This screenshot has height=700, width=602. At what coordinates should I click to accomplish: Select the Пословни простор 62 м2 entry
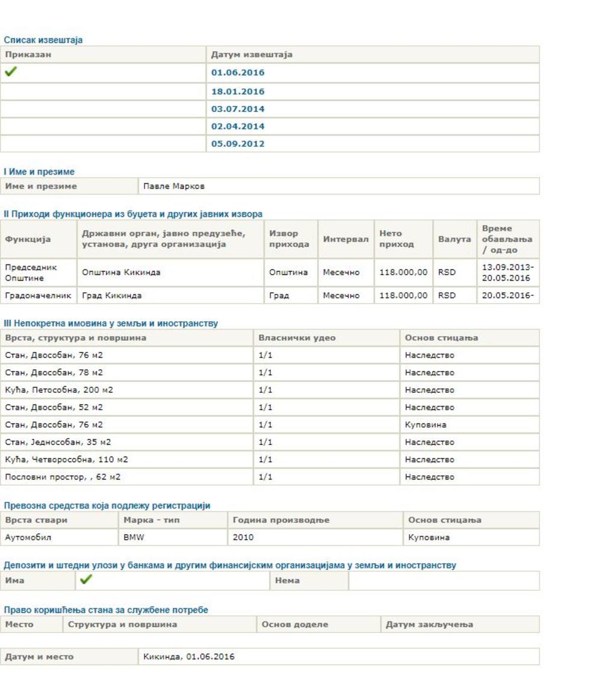point(63,477)
